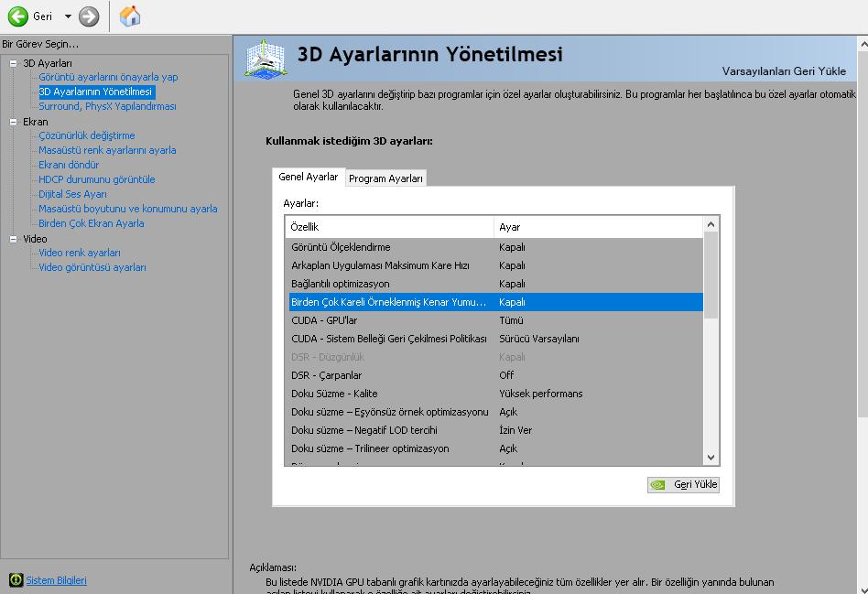Open Video renk ayarları page

[x=79, y=253]
